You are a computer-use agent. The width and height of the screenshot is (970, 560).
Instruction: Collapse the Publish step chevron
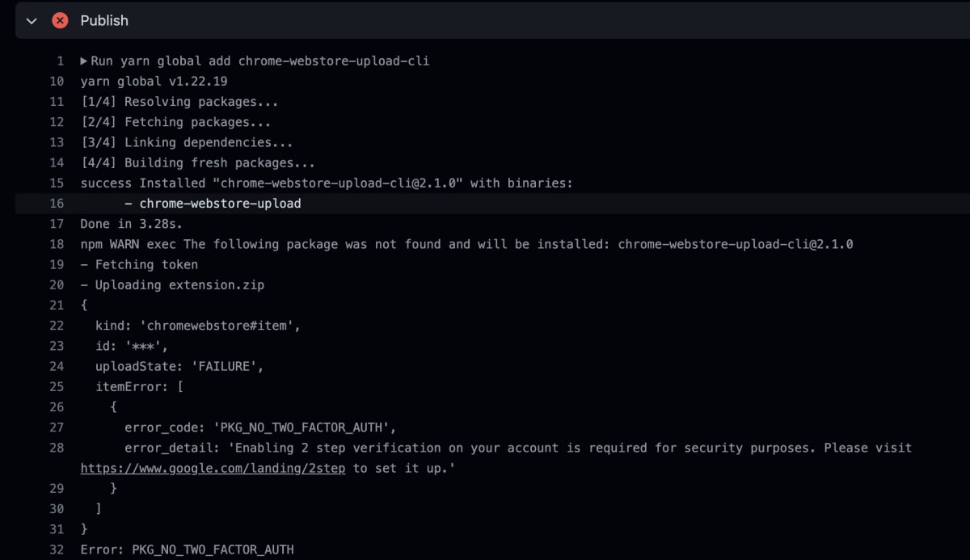[32, 21]
